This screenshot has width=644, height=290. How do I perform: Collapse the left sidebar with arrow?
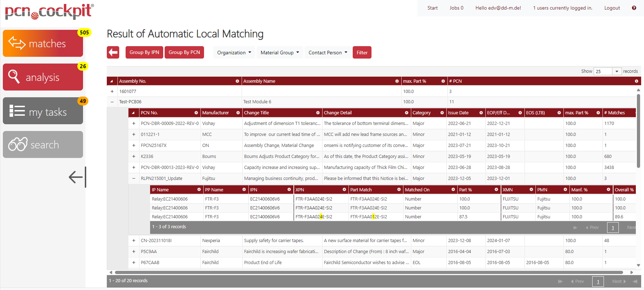click(77, 177)
